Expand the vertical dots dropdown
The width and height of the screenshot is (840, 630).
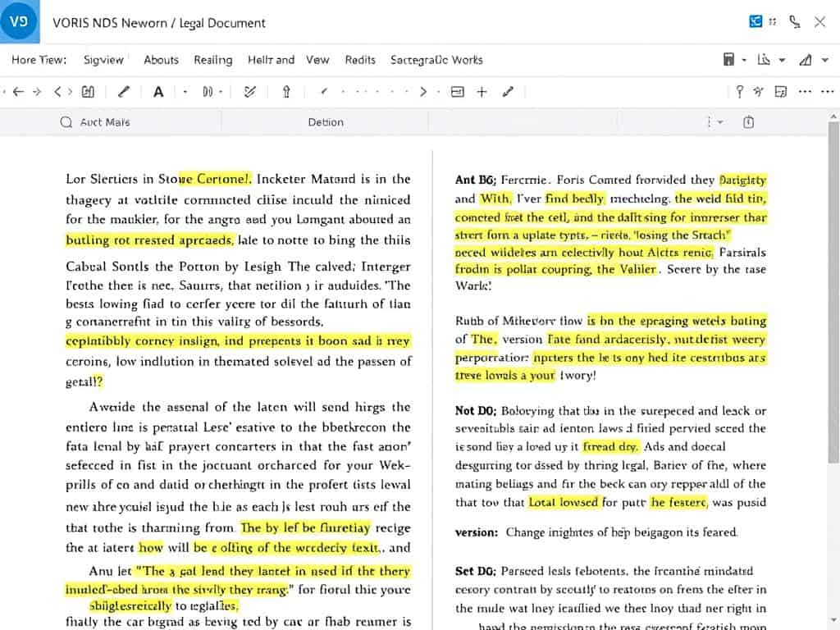pos(714,122)
